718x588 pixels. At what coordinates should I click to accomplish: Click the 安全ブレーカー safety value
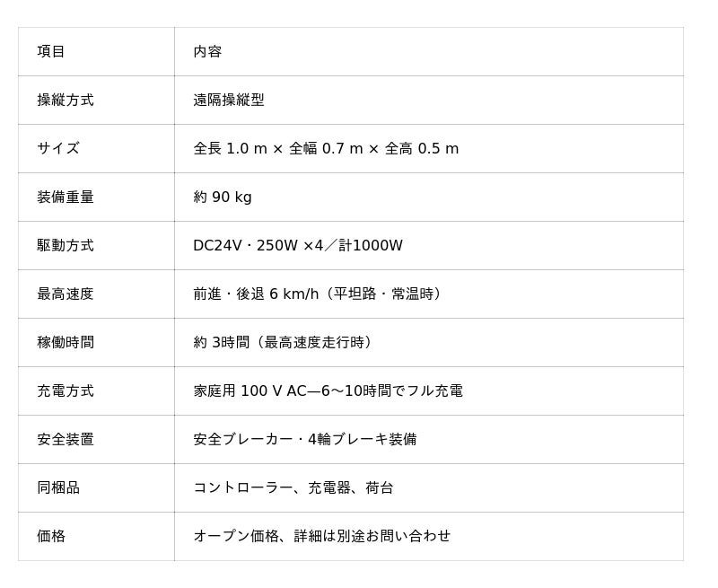point(305,439)
